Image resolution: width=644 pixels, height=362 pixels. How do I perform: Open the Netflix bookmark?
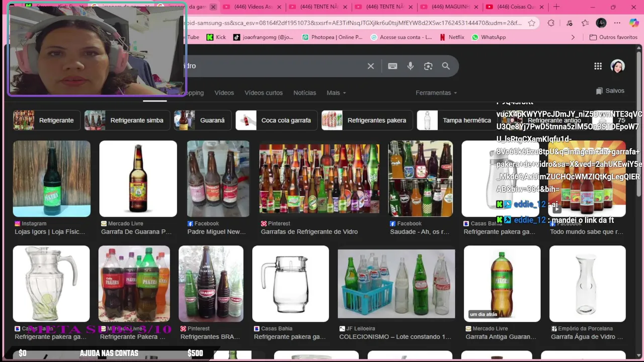click(452, 37)
